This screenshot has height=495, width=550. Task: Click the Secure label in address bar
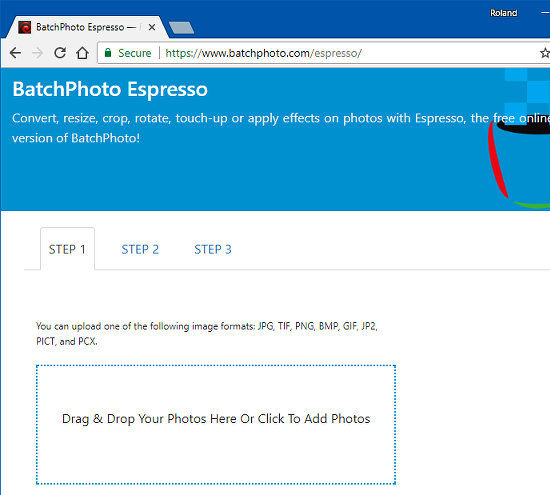click(135, 53)
